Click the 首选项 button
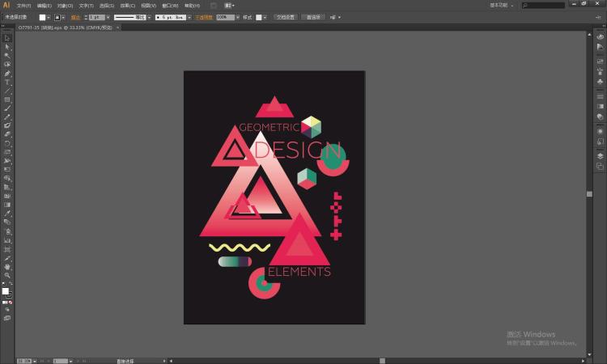 pyautogui.click(x=313, y=18)
